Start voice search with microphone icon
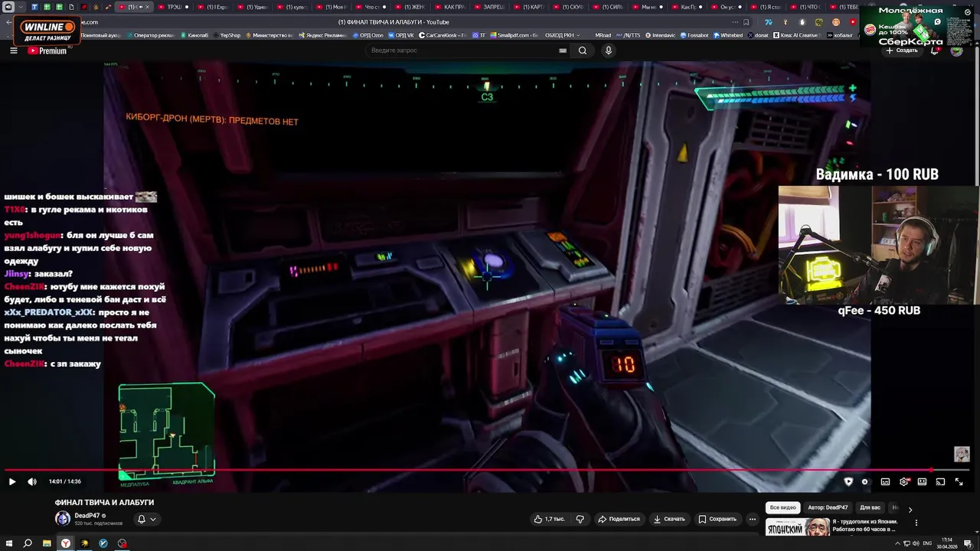980x551 pixels. [x=609, y=51]
